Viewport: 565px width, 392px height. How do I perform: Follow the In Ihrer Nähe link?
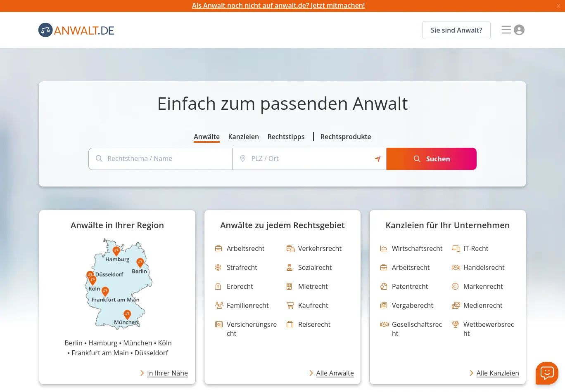tap(167, 373)
